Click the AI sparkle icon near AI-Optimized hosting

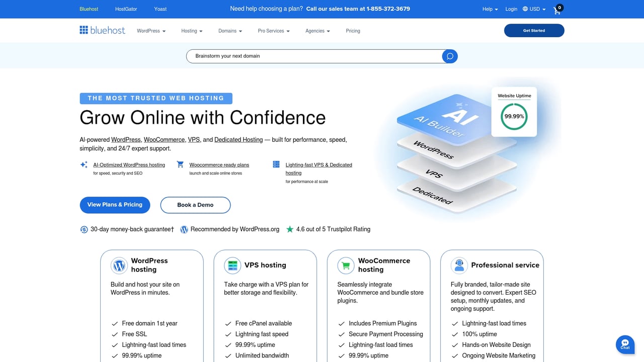tap(84, 164)
